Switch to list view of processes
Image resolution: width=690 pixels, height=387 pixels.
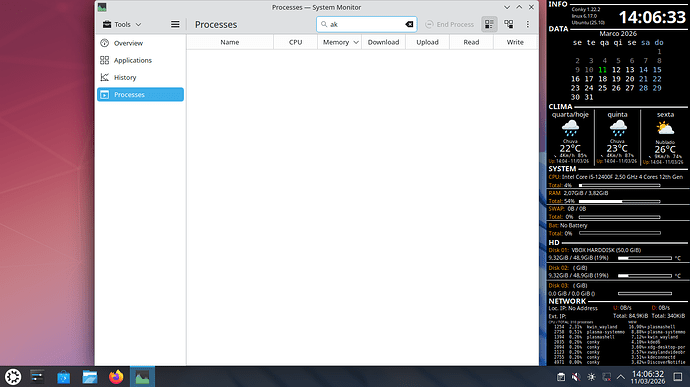pyautogui.click(x=489, y=24)
